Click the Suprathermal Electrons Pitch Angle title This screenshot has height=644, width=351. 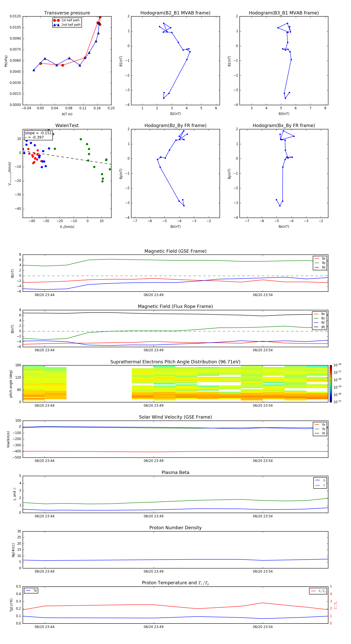(x=175, y=362)
